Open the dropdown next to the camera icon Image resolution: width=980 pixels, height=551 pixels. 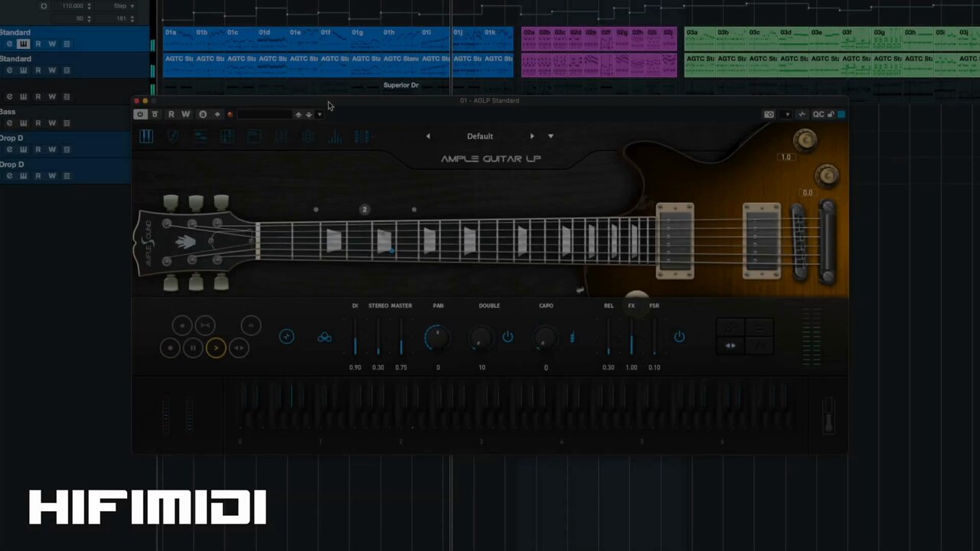pos(787,114)
